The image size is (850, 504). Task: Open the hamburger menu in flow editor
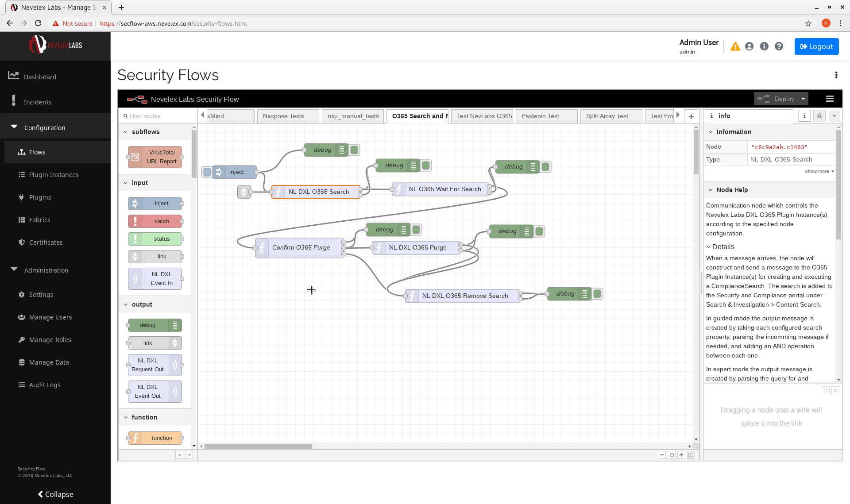[x=830, y=99]
